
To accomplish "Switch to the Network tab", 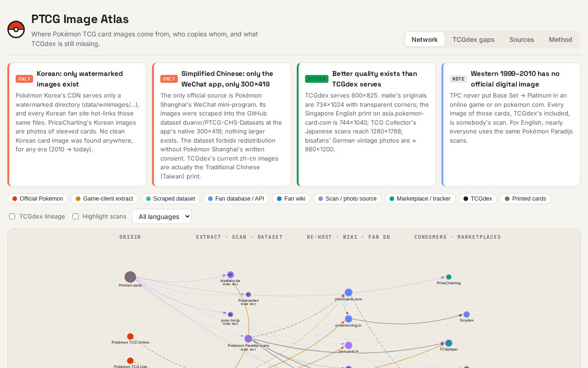I will [x=424, y=40].
